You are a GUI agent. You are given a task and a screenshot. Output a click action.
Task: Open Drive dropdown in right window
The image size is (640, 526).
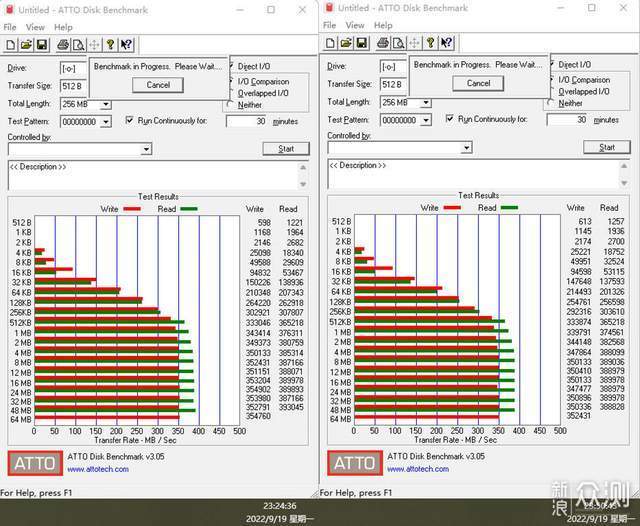394,67
